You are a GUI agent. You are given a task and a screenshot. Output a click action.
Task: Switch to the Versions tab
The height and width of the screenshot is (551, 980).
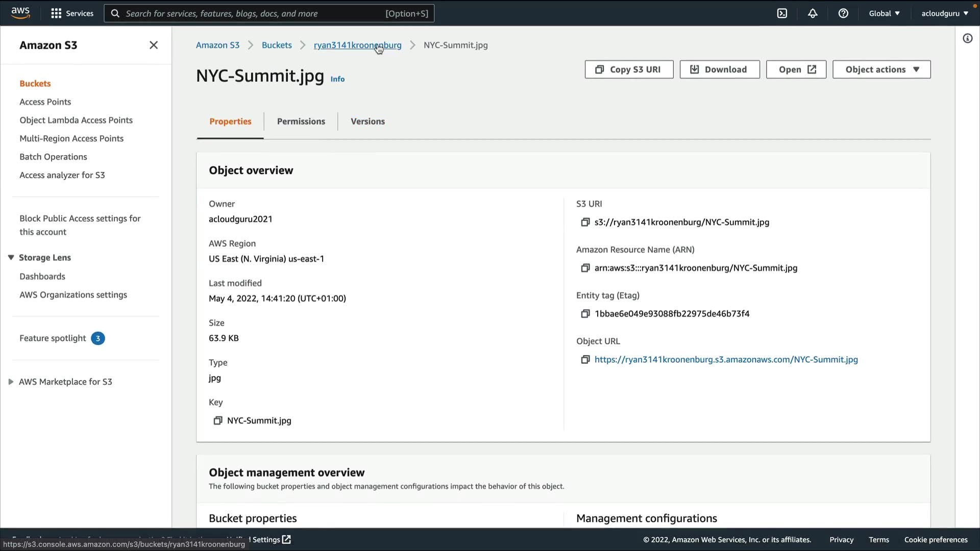click(x=367, y=121)
